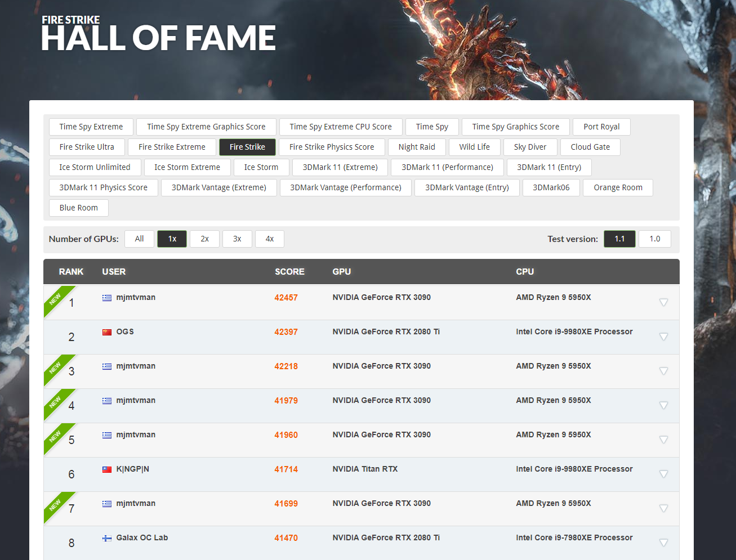Open Galax OC Lab user link

(142, 537)
